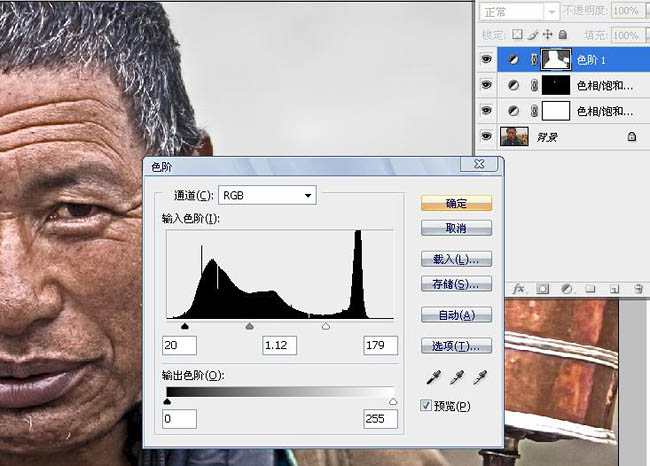Click the input shadow value field 20

179,345
